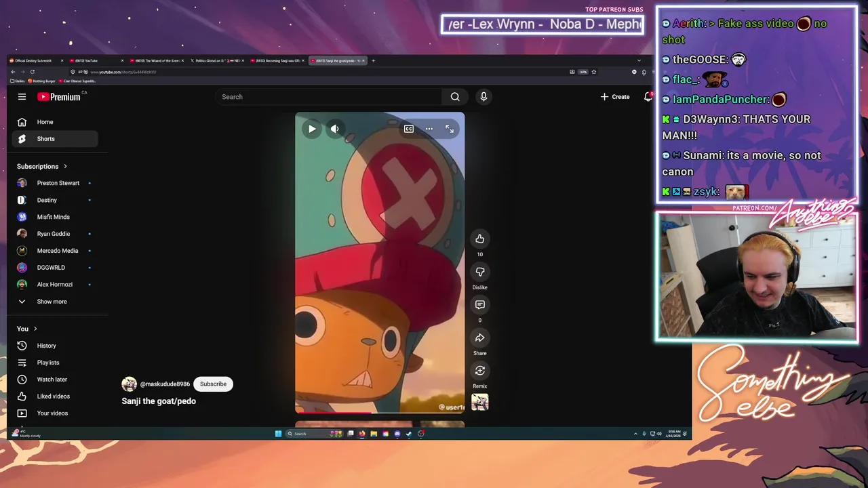Image resolution: width=868 pixels, height=488 pixels.
Task: Open the comments panel of the Short
Action: pos(479,305)
